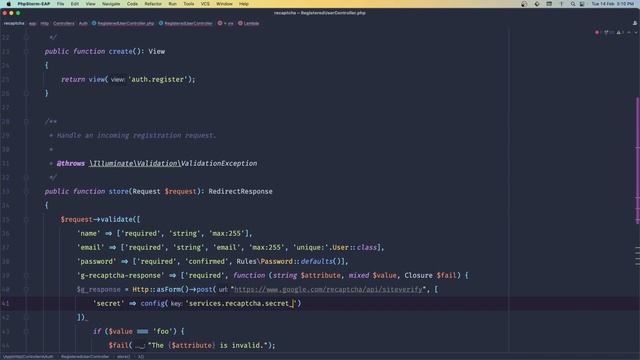Click the Spotlight search icon in menu bar

tap(573, 4)
